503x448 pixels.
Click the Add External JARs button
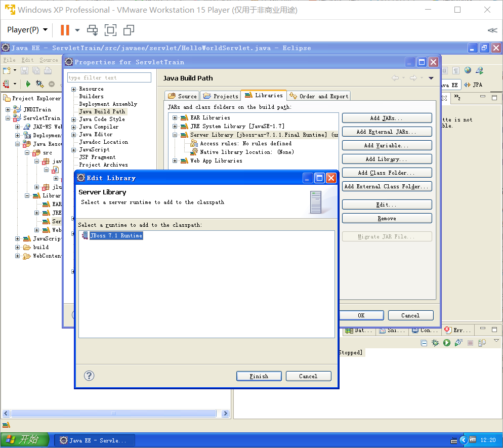(x=387, y=131)
